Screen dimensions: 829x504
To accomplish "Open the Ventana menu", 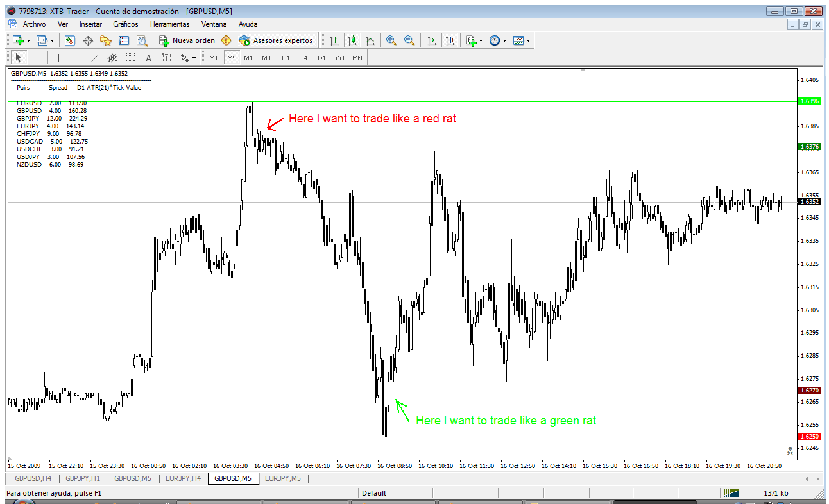I will coord(214,24).
